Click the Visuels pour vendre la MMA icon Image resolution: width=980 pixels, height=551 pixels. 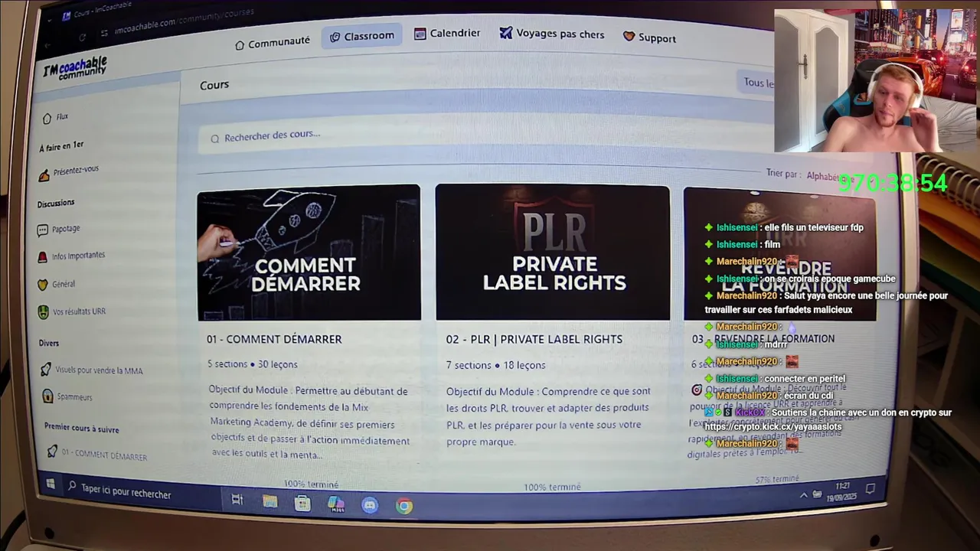point(47,370)
